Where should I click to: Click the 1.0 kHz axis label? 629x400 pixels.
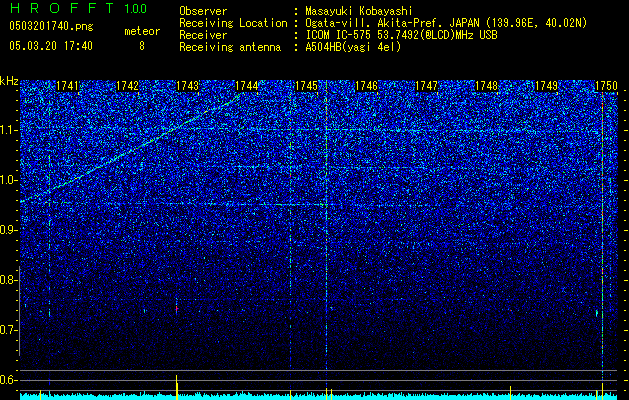[8, 180]
